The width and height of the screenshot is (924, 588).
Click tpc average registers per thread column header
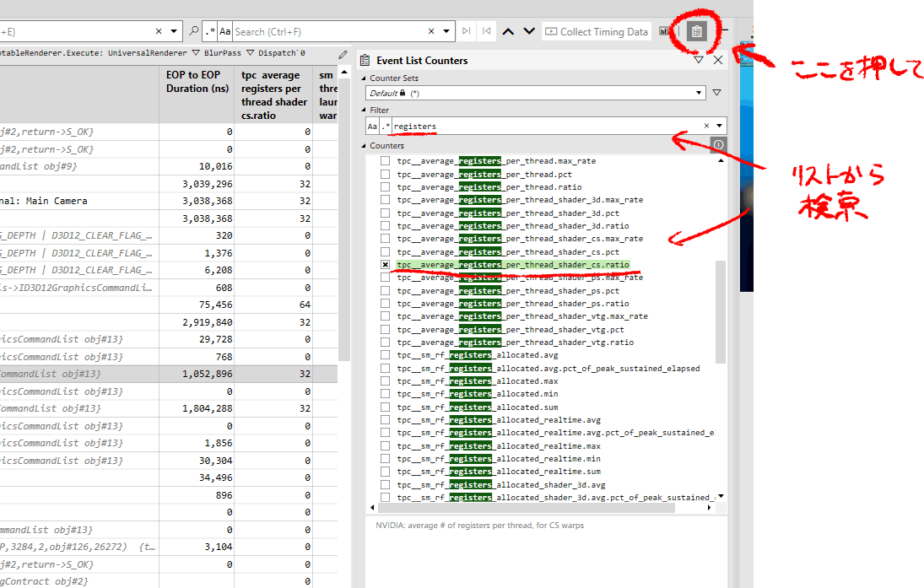tap(273, 94)
